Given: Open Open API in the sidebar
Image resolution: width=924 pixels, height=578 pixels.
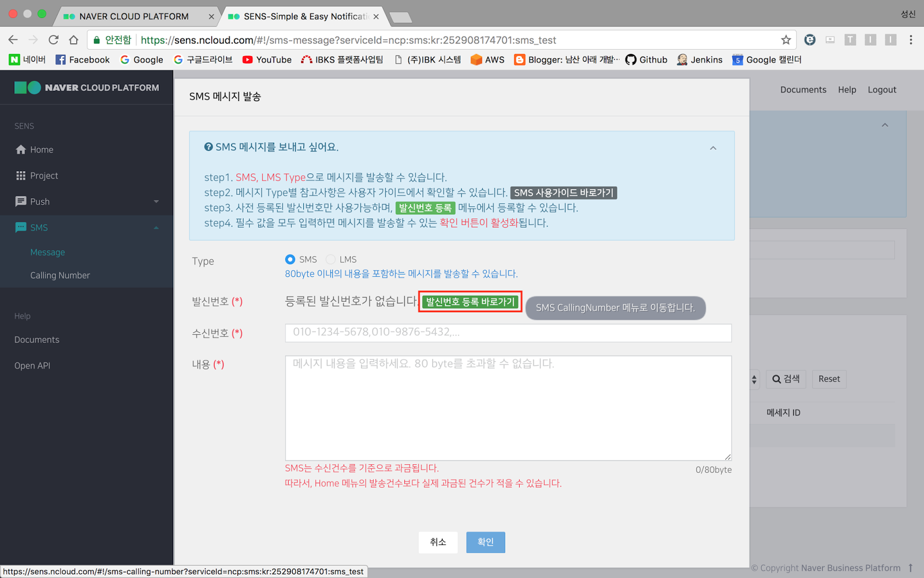Looking at the screenshot, I should pyautogui.click(x=32, y=365).
